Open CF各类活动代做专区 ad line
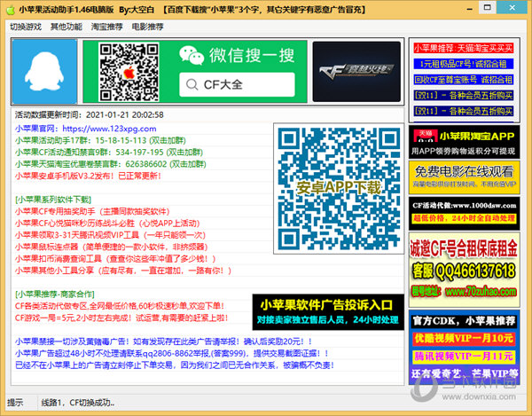532x416 pixels. pyautogui.click(x=120, y=306)
